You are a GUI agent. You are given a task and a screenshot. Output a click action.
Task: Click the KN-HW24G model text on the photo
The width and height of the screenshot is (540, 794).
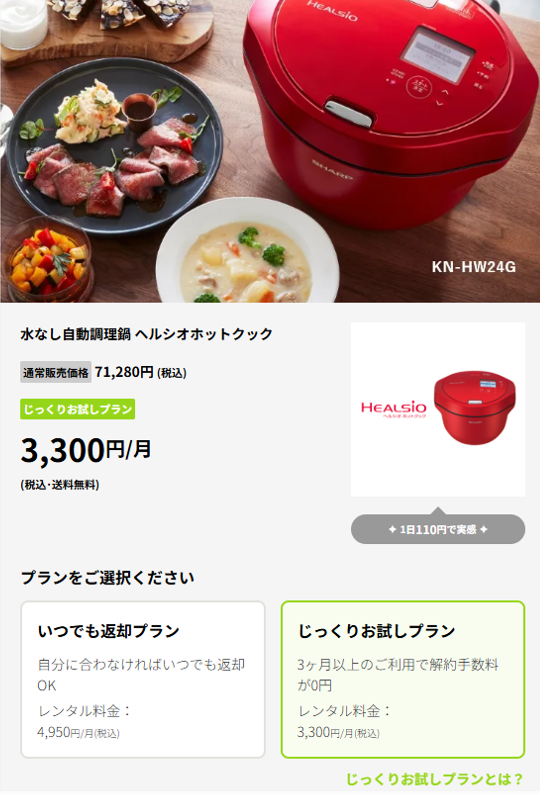tap(474, 266)
